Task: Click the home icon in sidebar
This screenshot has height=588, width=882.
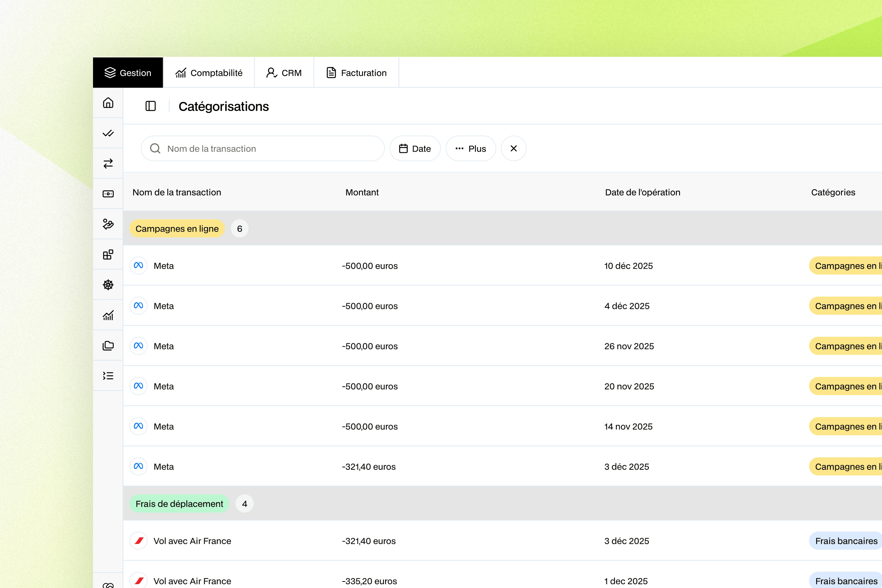Action: (108, 103)
